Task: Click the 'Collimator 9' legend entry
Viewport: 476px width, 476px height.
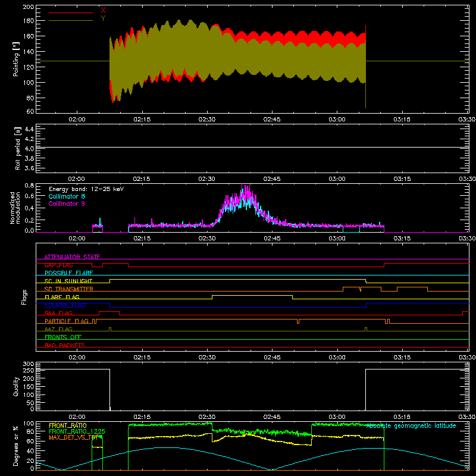Action: pyautogui.click(x=67, y=203)
